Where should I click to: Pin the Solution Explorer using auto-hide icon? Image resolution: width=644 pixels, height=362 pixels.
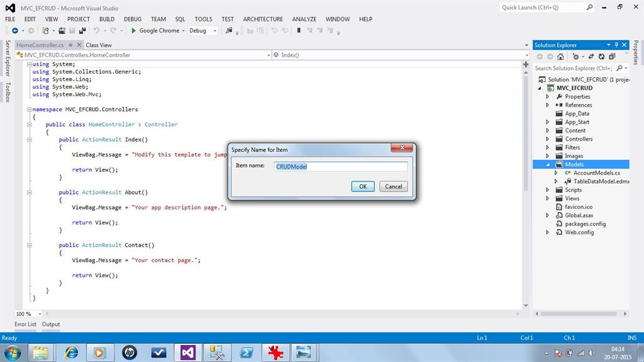(616, 45)
